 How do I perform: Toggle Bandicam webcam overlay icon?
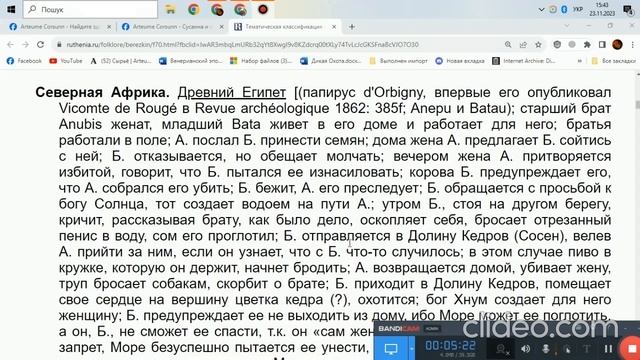[x=502, y=349]
